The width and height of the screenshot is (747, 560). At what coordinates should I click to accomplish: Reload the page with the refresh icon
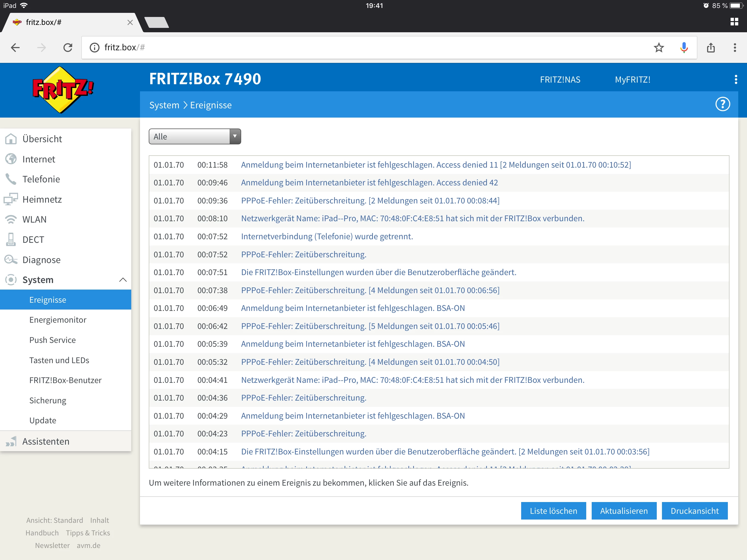tap(68, 48)
